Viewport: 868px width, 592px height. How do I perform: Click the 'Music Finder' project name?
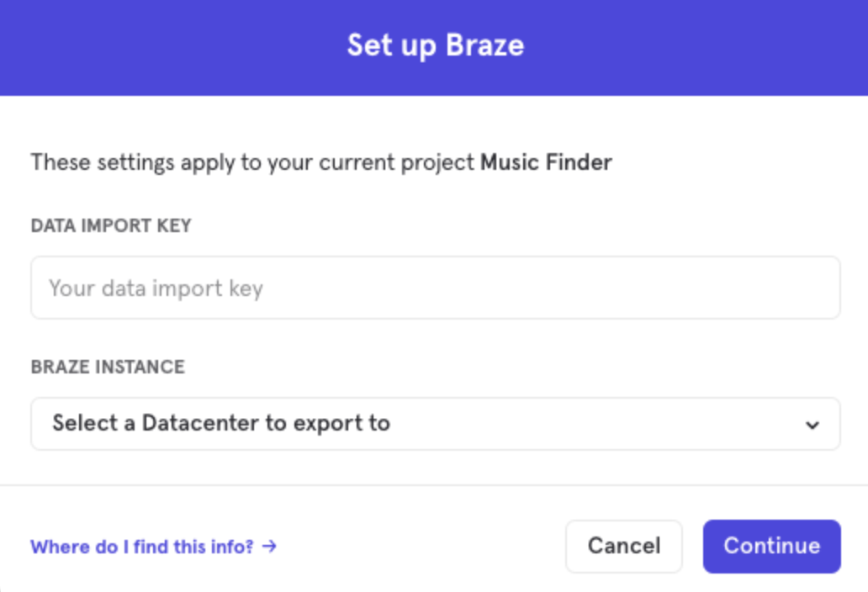(x=546, y=161)
